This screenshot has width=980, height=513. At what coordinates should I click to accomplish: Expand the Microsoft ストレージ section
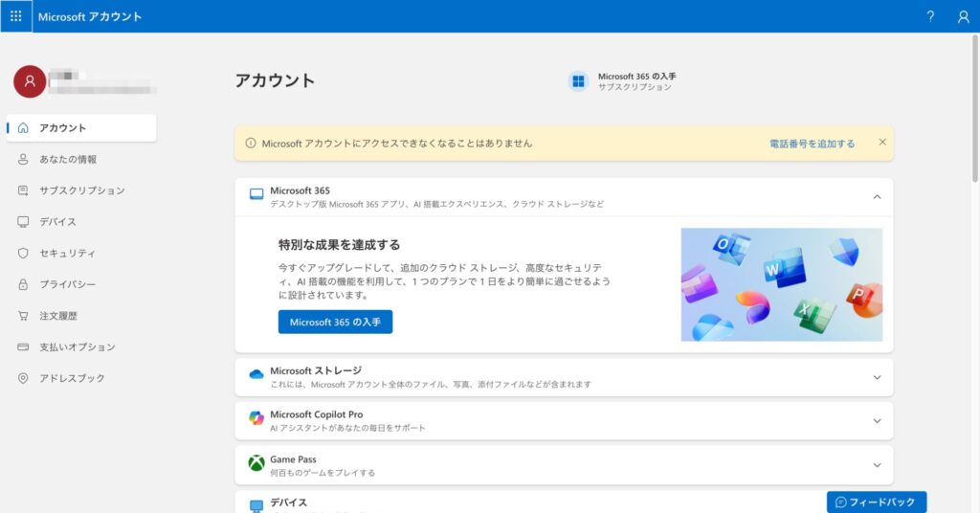(877, 377)
